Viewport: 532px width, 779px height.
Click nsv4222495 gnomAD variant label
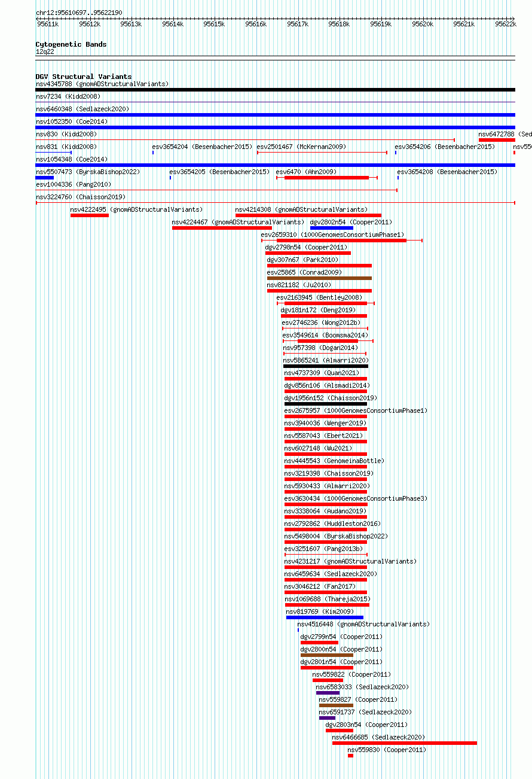[137, 209]
